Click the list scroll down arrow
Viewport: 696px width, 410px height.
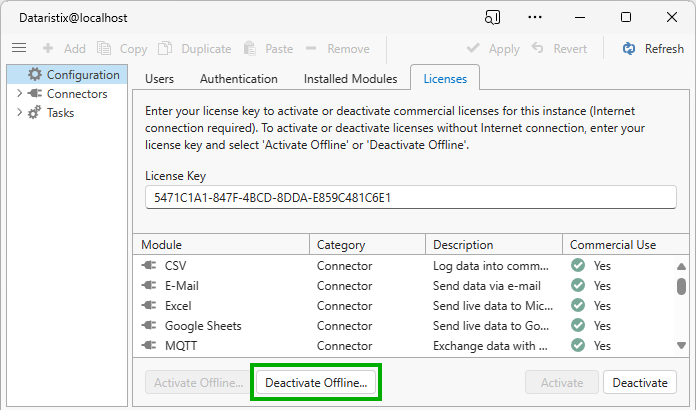tap(681, 345)
